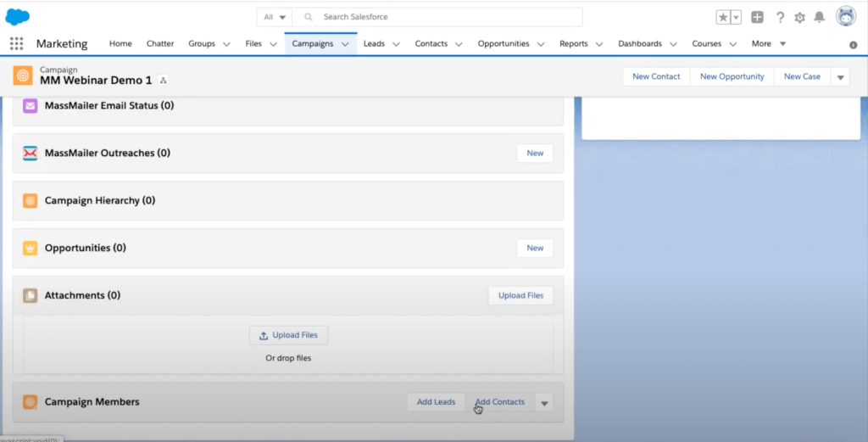This screenshot has height=442, width=868.
Task: Focus the Search Salesforce field
Action: click(x=437, y=17)
